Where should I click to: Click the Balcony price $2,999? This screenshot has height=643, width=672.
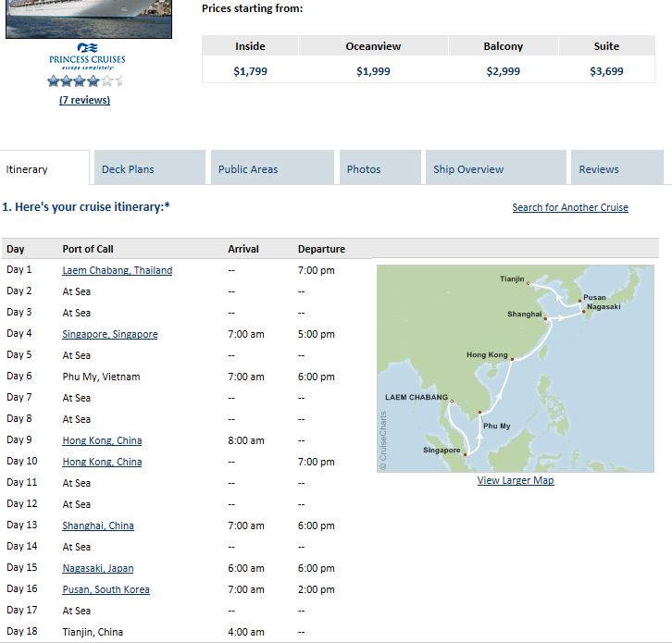(x=504, y=71)
